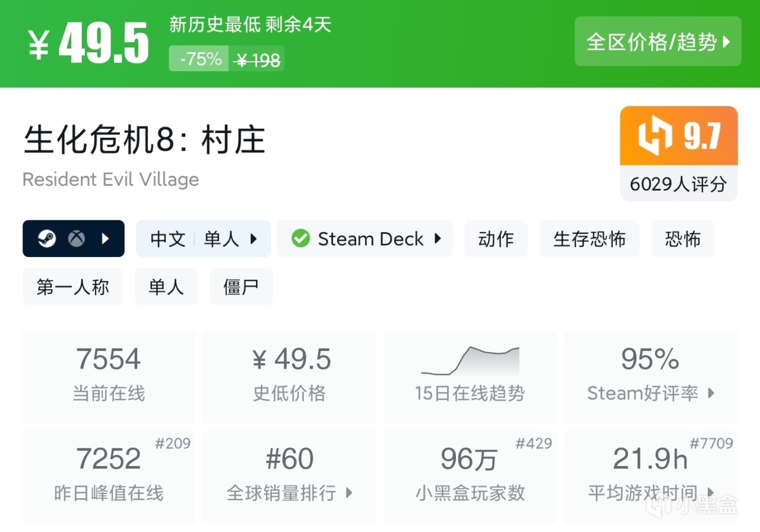This screenshot has height=532, width=760.
Task: Click the 6029人评分 rating count
Action: coord(678,184)
